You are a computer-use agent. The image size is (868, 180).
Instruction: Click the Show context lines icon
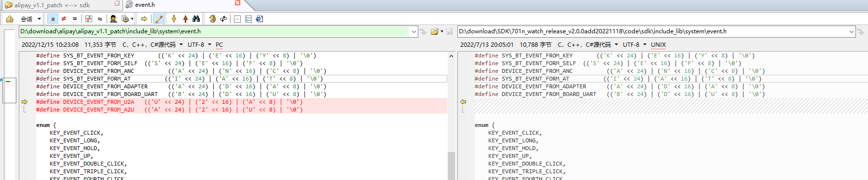click(x=89, y=19)
